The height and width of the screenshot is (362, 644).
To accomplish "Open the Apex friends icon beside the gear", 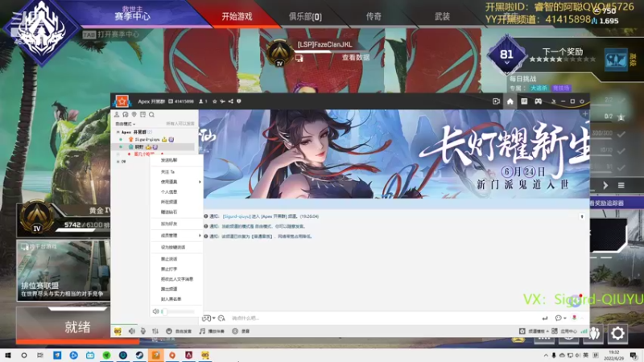I will point(594,333).
